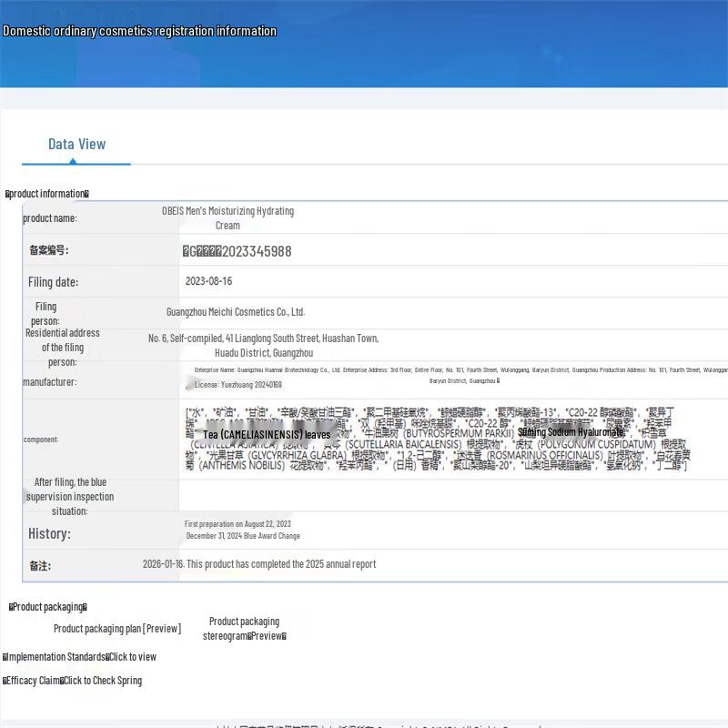Image resolution: width=728 pixels, height=728 pixels.
Task: Click the product information section header
Action: pos(47,194)
